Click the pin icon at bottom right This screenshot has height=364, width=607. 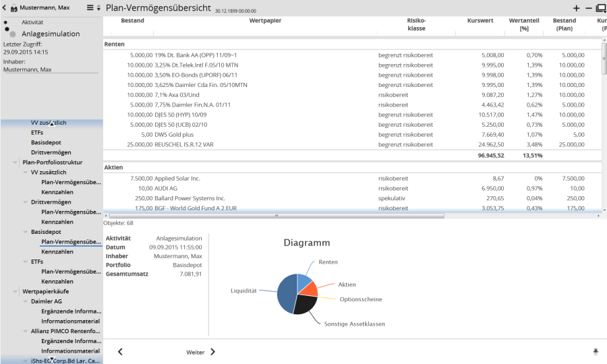[596, 351]
